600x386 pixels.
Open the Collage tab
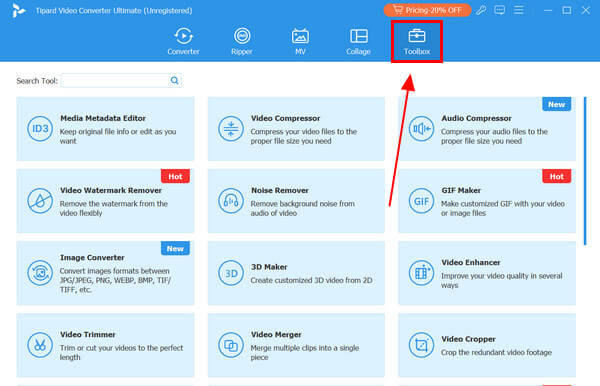point(359,41)
